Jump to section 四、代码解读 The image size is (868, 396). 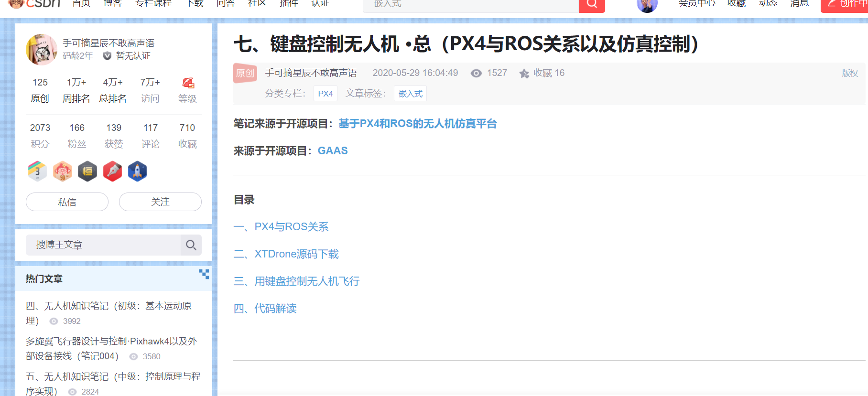(265, 308)
